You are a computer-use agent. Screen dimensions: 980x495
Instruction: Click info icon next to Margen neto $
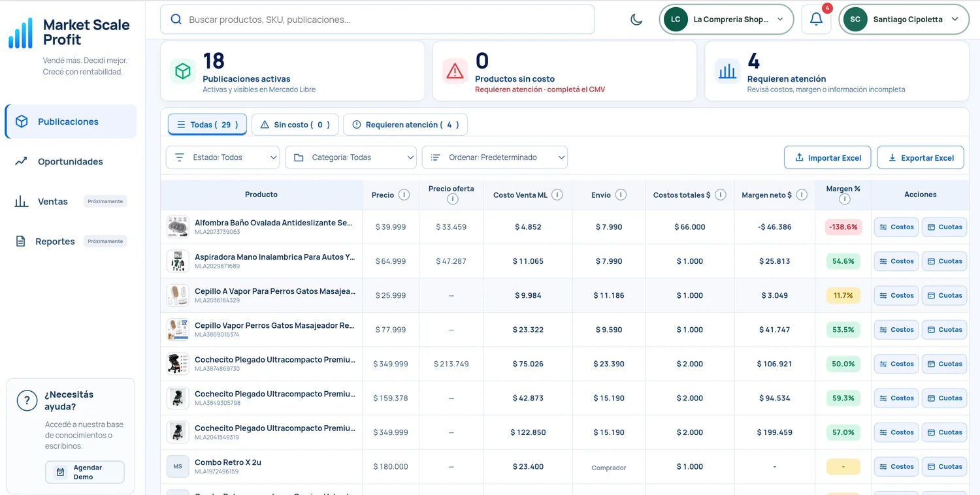(x=802, y=195)
